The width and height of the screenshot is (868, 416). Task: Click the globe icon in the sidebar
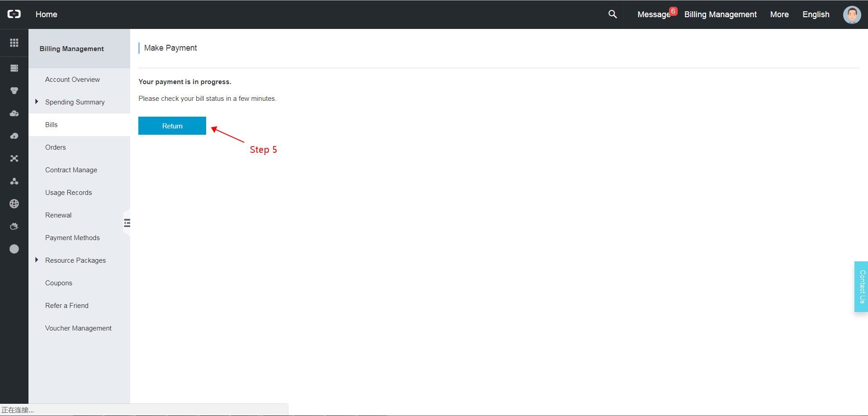click(x=14, y=204)
